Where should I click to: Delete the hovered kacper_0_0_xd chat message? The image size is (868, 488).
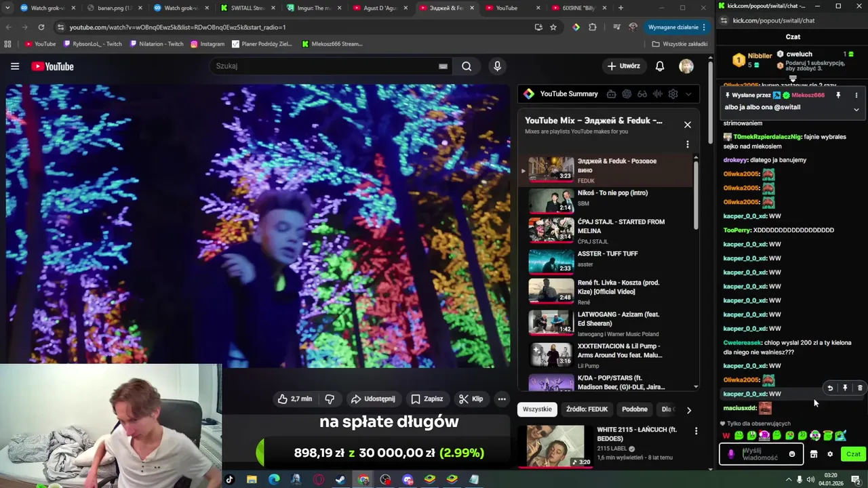point(860,388)
